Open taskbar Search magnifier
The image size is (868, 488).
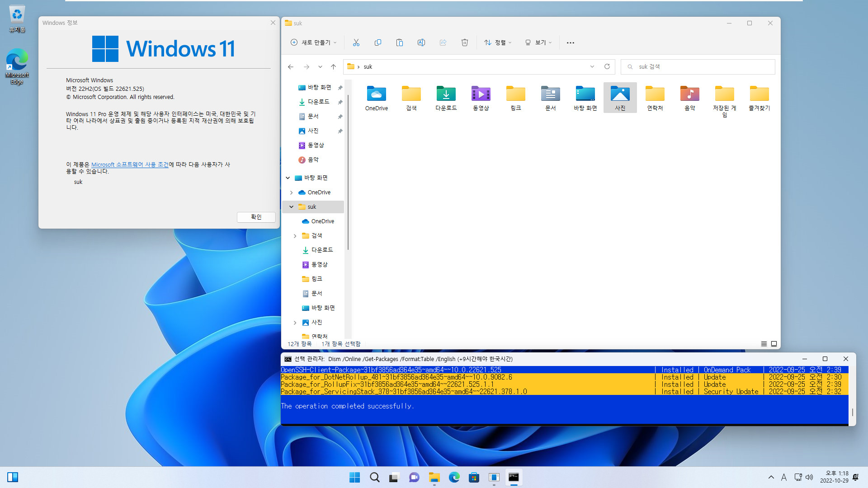(x=374, y=477)
